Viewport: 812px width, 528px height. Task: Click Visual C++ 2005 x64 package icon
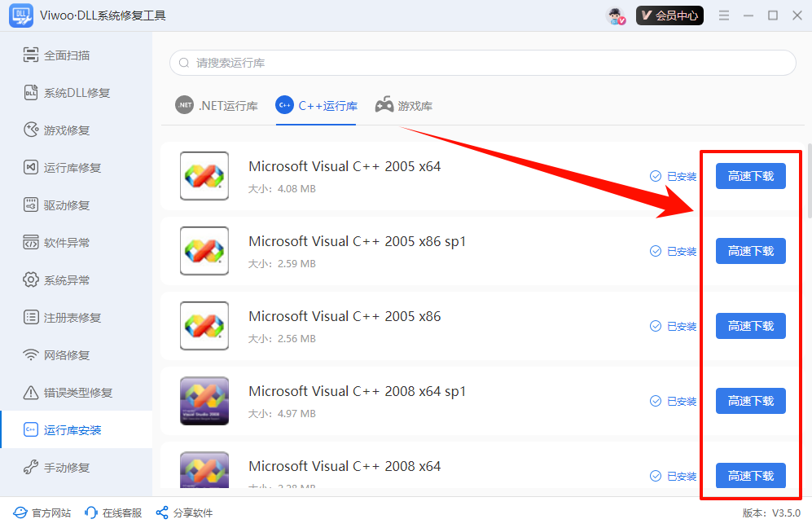coord(204,176)
